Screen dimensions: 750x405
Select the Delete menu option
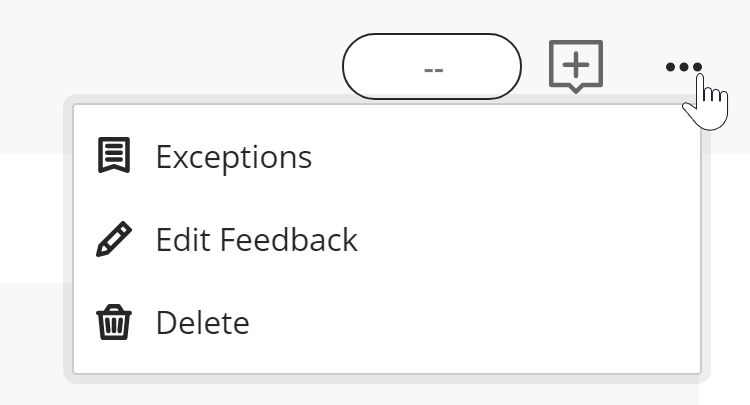[x=202, y=323]
